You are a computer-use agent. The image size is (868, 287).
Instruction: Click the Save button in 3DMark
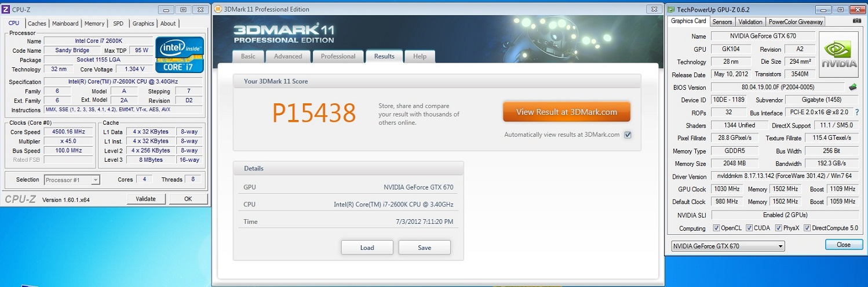(424, 248)
